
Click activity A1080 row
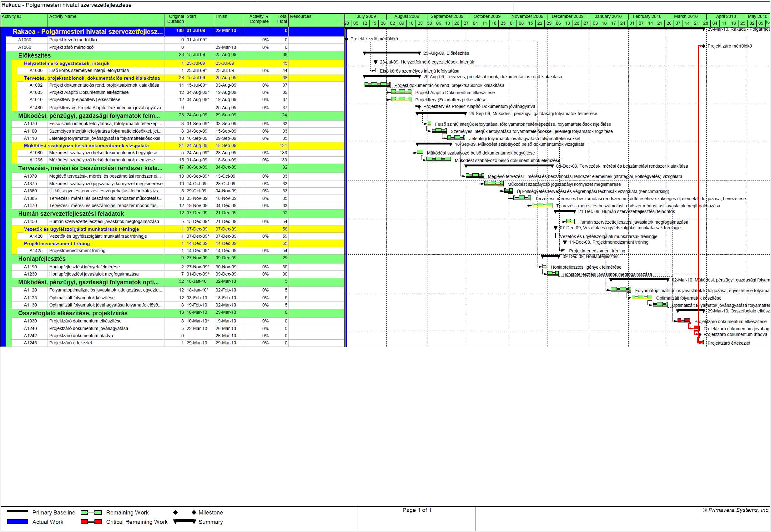coord(181,153)
